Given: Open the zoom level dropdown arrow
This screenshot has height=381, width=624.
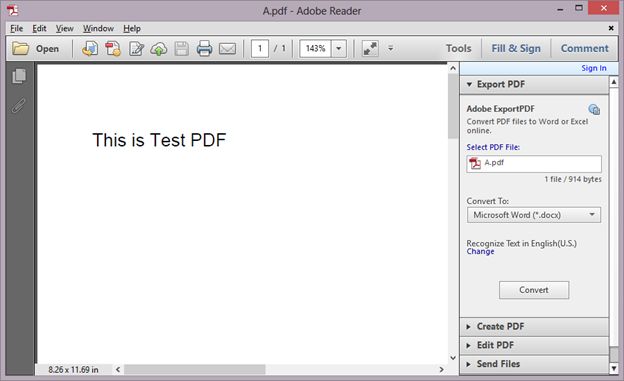Looking at the screenshot, I should point(339,49).
